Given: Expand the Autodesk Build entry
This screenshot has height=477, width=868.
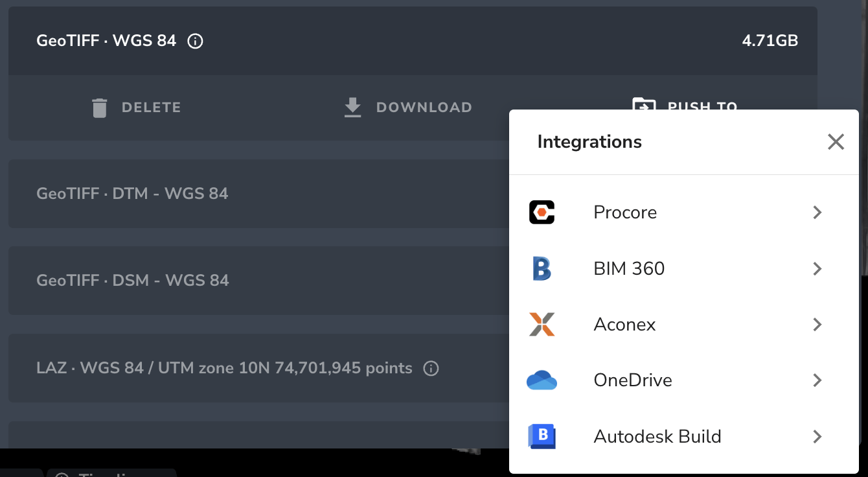Looking at the screenshot, I should point(817,436).
